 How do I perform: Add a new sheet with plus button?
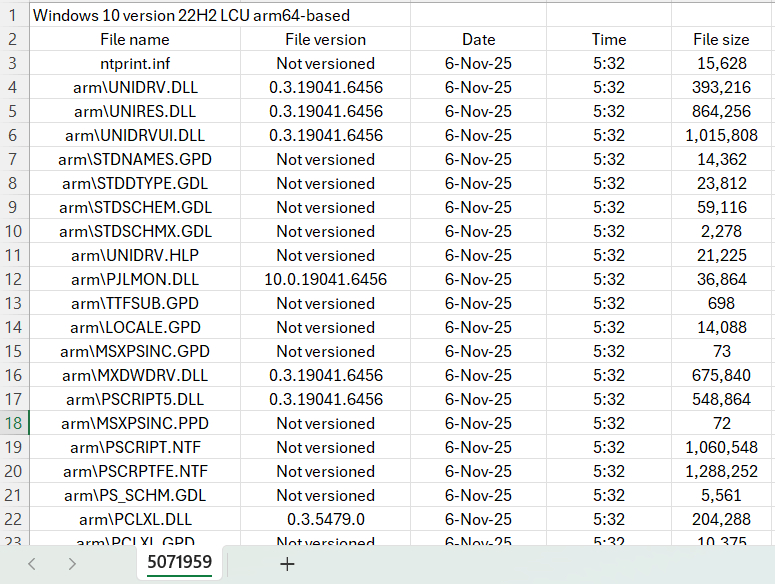(287, 564)
